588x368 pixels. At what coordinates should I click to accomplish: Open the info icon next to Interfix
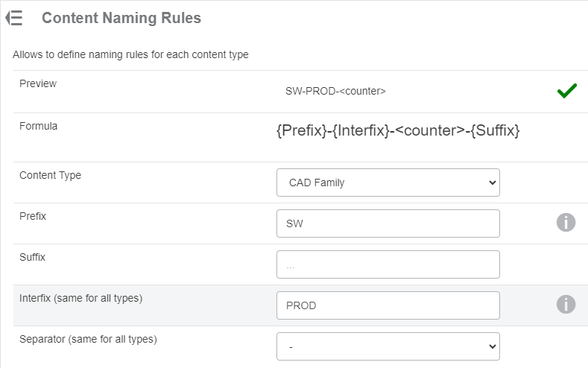(x=566, y=304)
